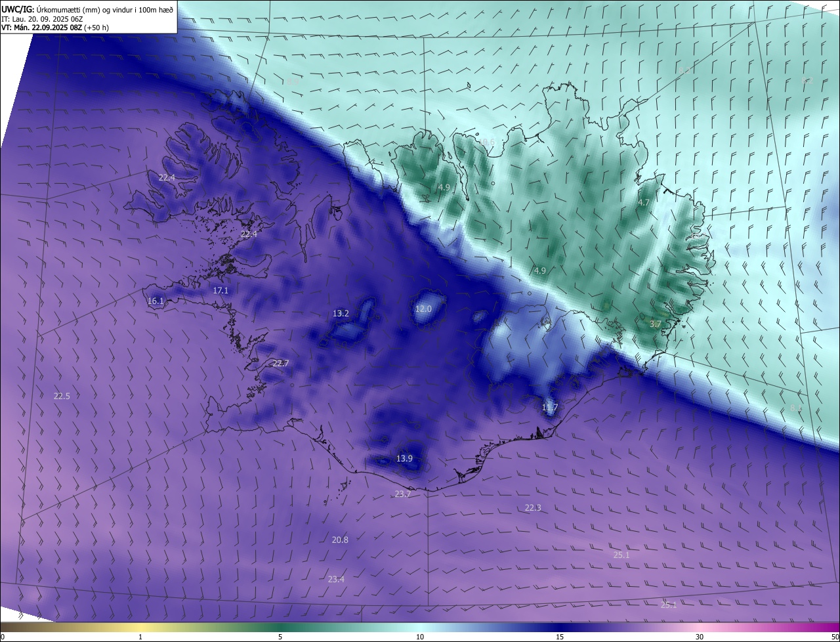Click the color scale tick label 0

click(3, 637)
